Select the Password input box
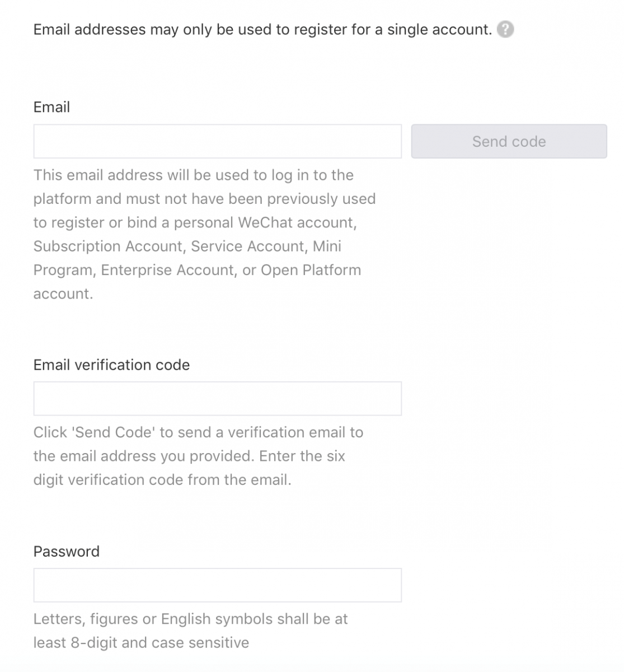The height and width of the screenshot is (672, 624). coord(217,585)
